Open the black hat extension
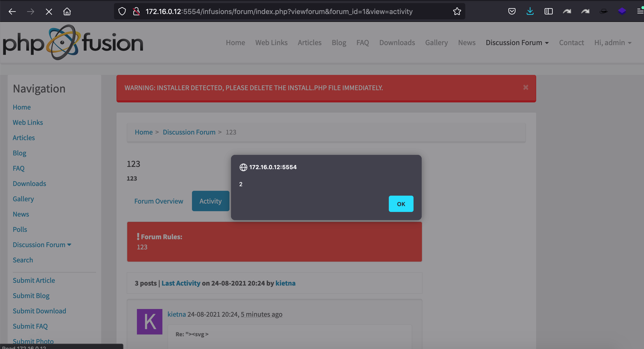The image size is (644, 349). 604,11
